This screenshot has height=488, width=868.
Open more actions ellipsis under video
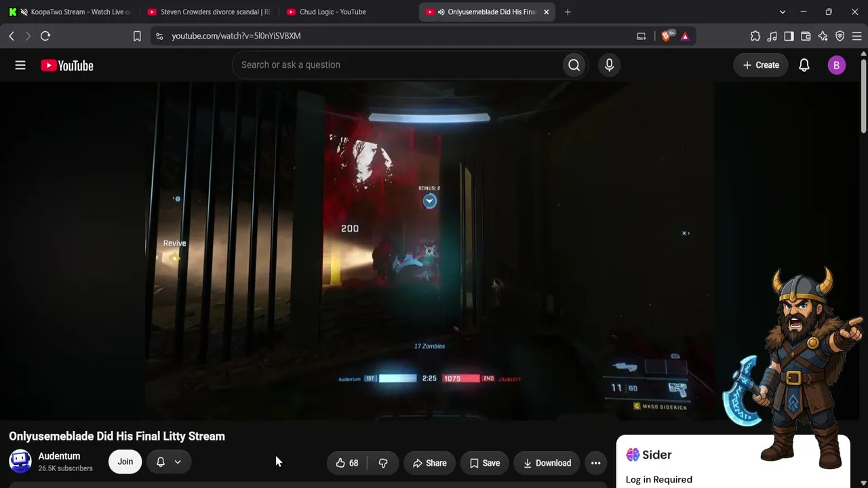pos(595,463)
